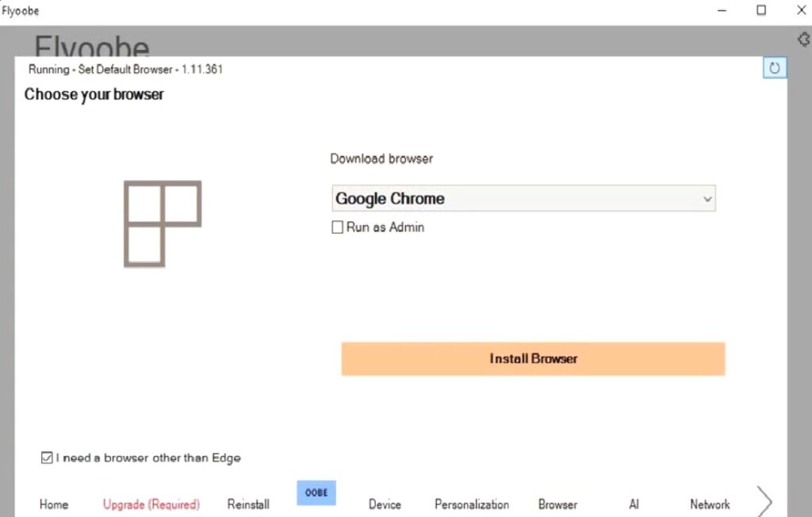This screenshot has height=517, width=812.
Task: Uncheck 'I need a browser other than Edge'
Action: point(47,458)
